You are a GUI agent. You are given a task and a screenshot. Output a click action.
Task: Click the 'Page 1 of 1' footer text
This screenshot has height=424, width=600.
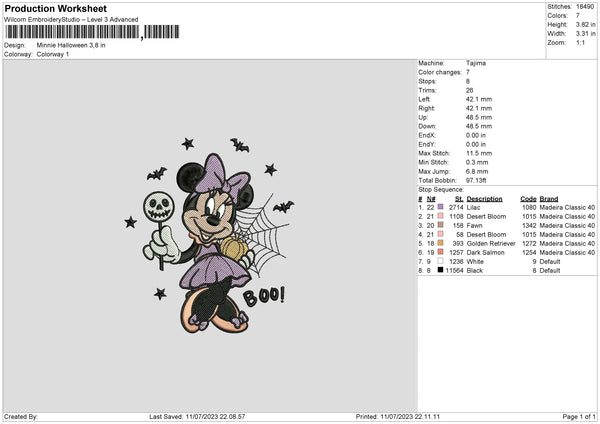click(x=579, y=417)
